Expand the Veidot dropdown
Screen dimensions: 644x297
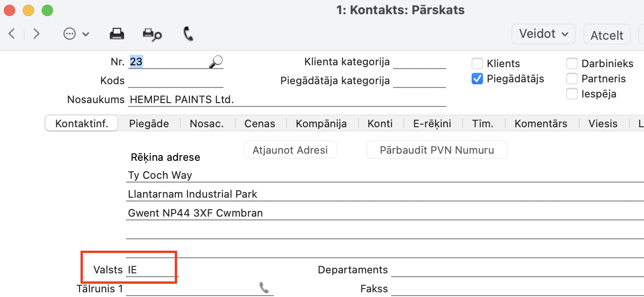(543, 34)
